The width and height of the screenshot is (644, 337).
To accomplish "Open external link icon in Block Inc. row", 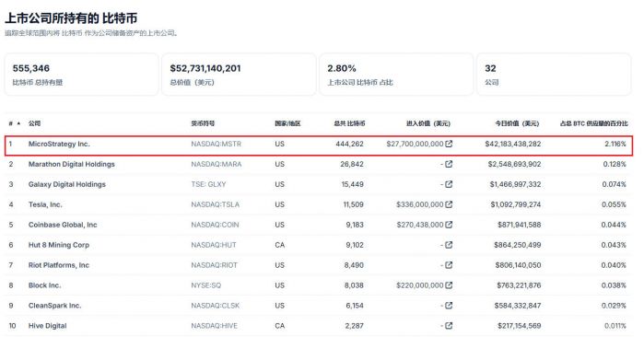I will coord(449,285).
